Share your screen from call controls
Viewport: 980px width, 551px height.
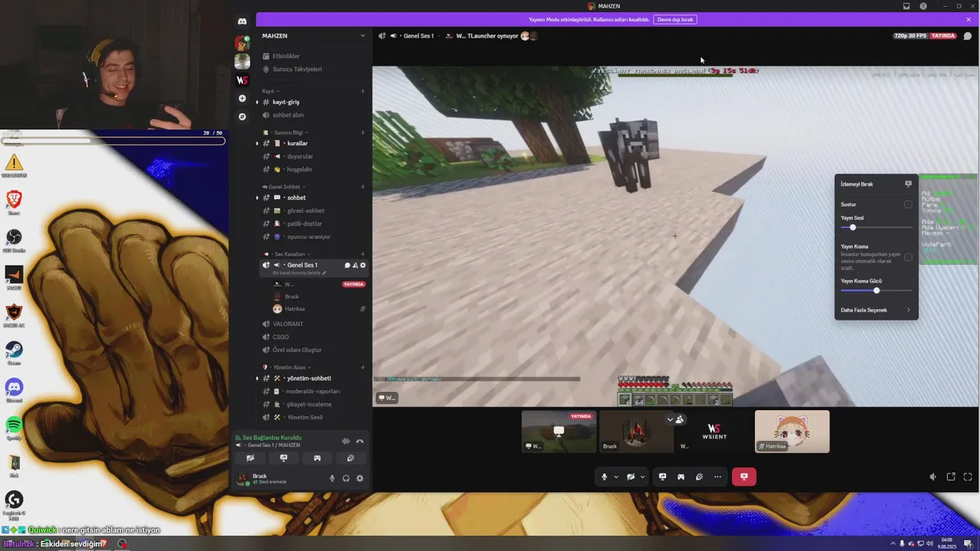click(x=662, y=477)
